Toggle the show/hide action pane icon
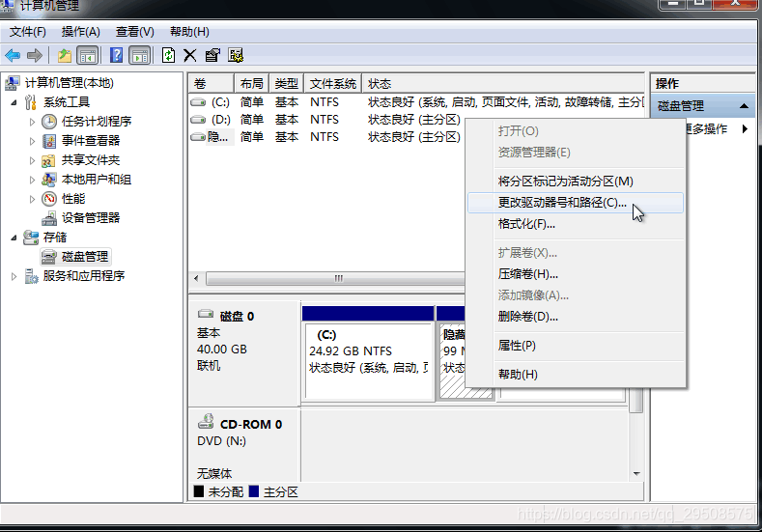Screen dimensions: 762x532 coord(140,55)
